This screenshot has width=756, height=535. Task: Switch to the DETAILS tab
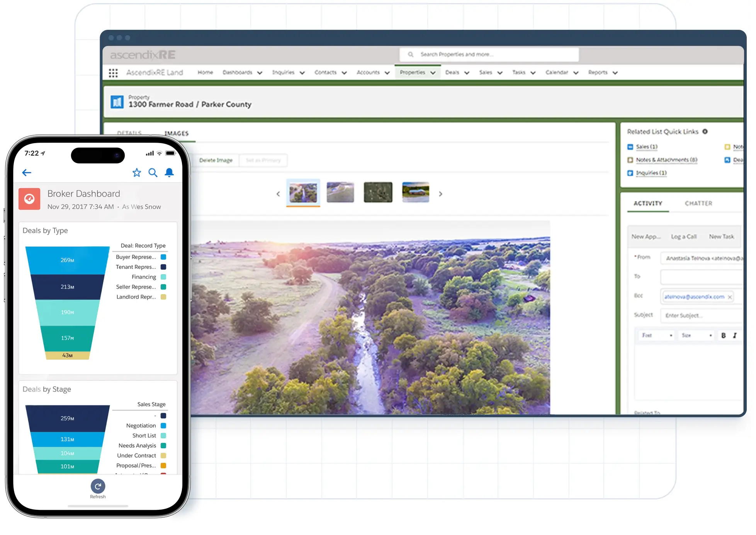pos(129,133)
